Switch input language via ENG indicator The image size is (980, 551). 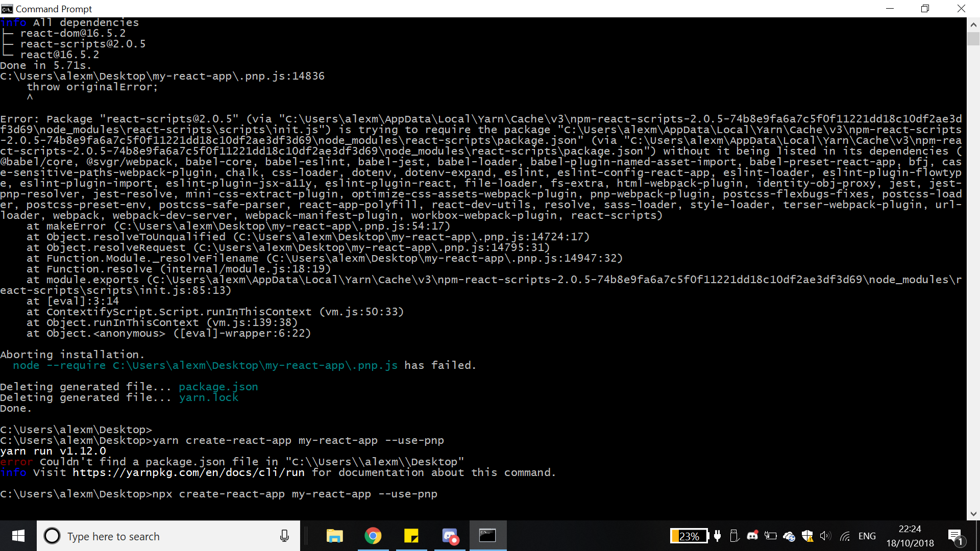click(867, 536)
